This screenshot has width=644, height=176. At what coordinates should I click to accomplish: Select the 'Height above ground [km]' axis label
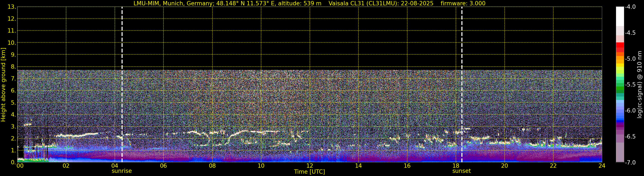(3, 85)
